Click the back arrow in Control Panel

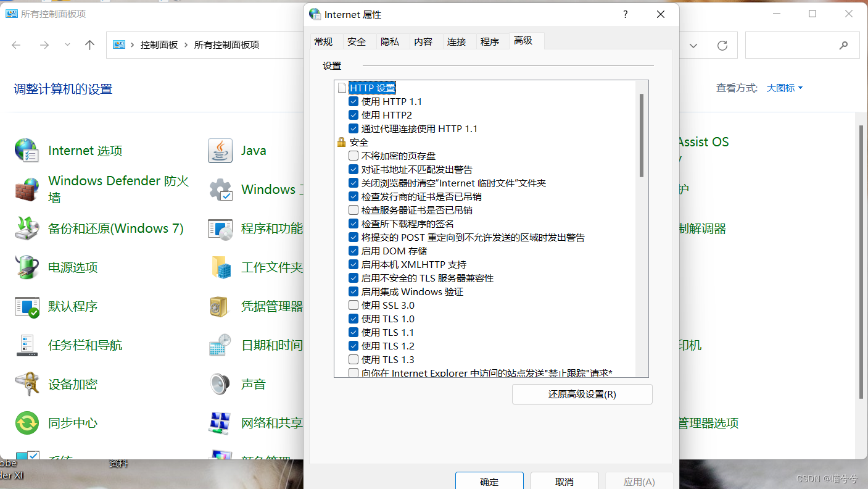pyautogui.click(x=17, y=45)
